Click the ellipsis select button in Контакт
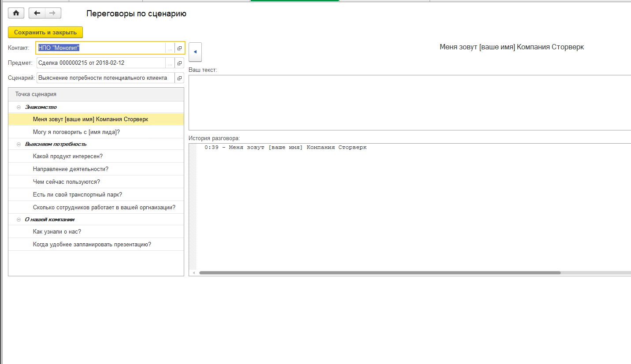 170,48
